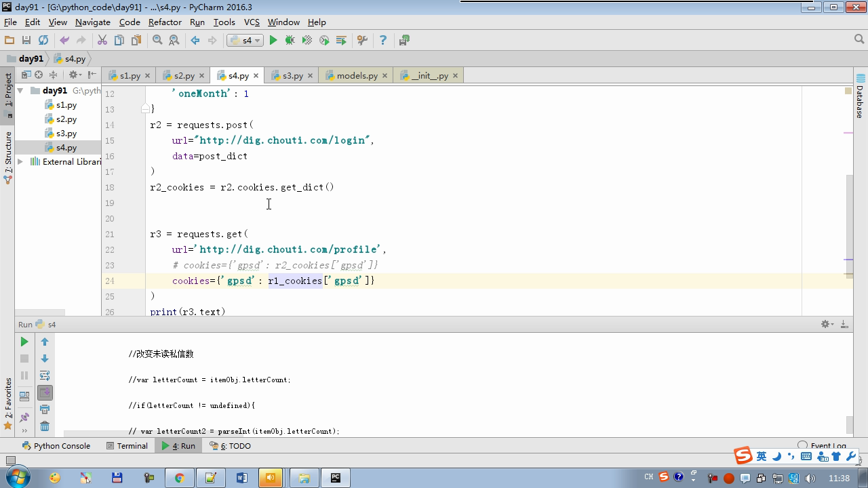Viewport: 868px width, 488px height.
Task: Open Find with the magnifier icon
Action: 157,40
